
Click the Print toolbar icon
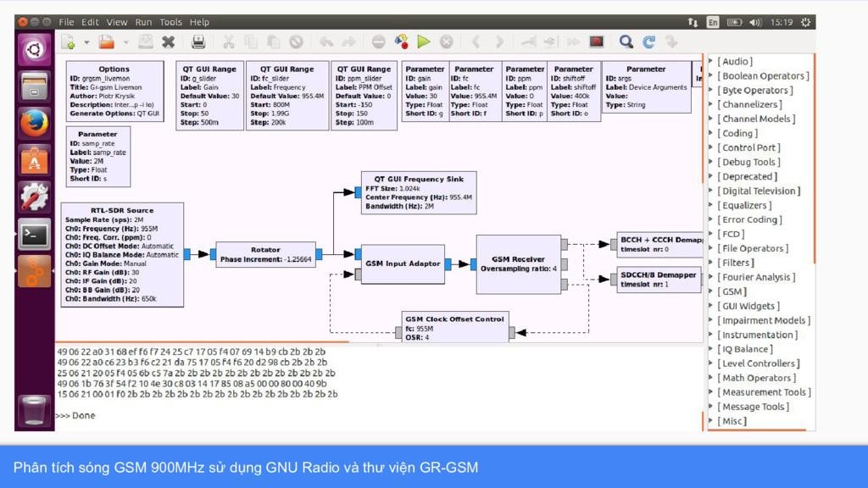click(198, 42)
